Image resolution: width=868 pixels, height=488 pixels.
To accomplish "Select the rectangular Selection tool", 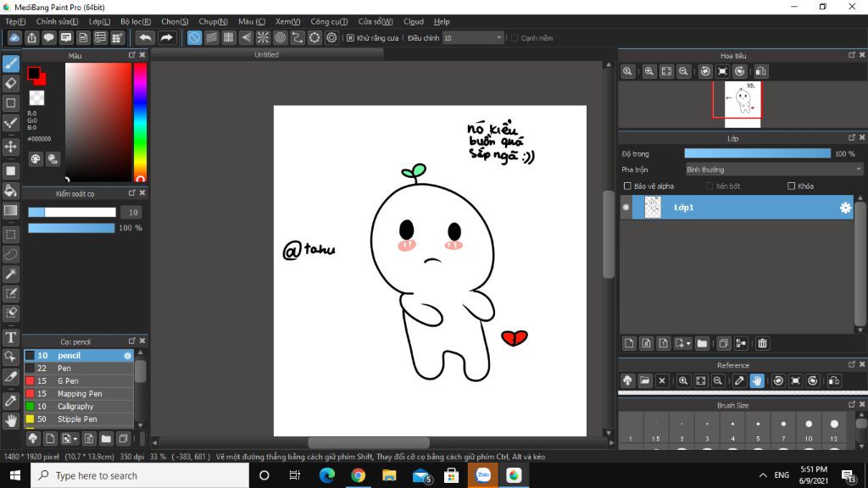I will (11, 235).
